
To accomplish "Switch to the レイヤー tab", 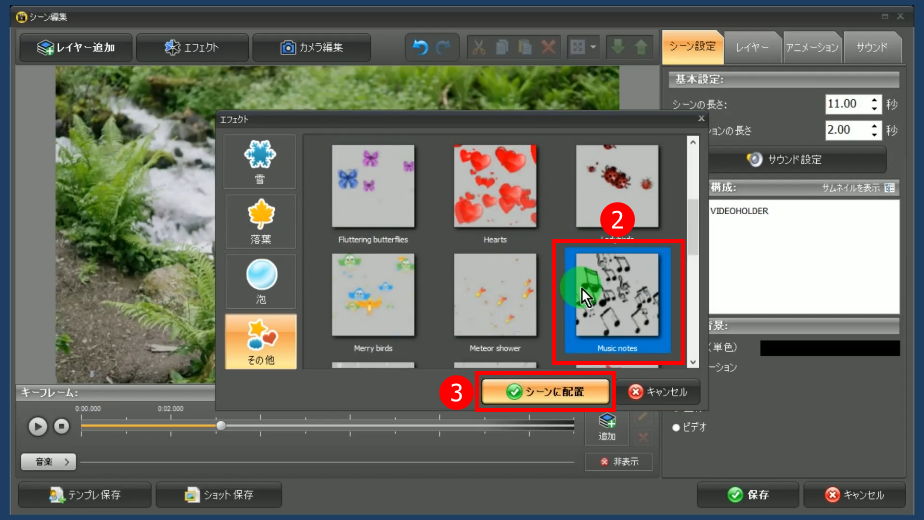I will tap(751, 46).
